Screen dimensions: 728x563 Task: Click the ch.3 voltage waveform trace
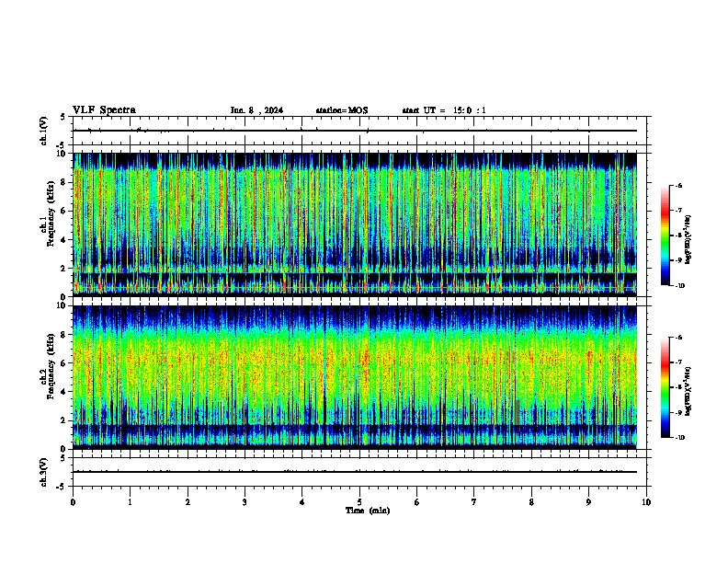coord(355,472)
